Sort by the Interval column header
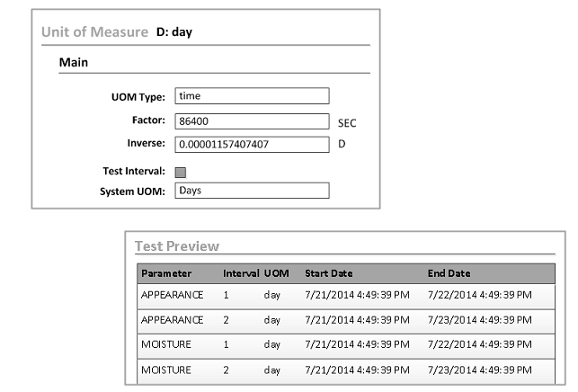The height and width of the screenshot is (392, 578). [240, 273]
